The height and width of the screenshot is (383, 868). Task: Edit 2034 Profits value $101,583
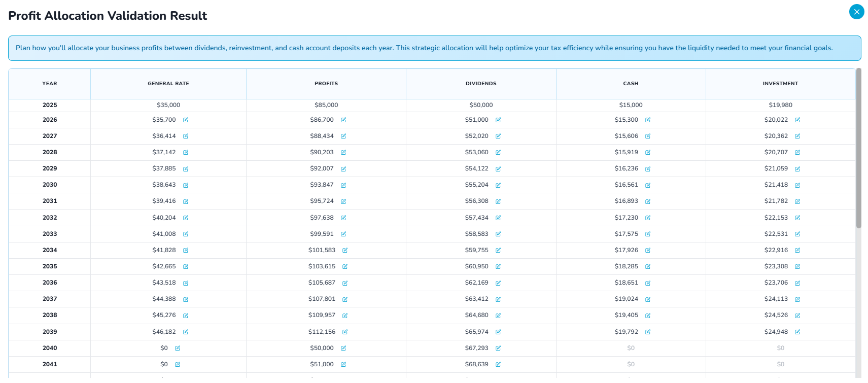[345, 251]
